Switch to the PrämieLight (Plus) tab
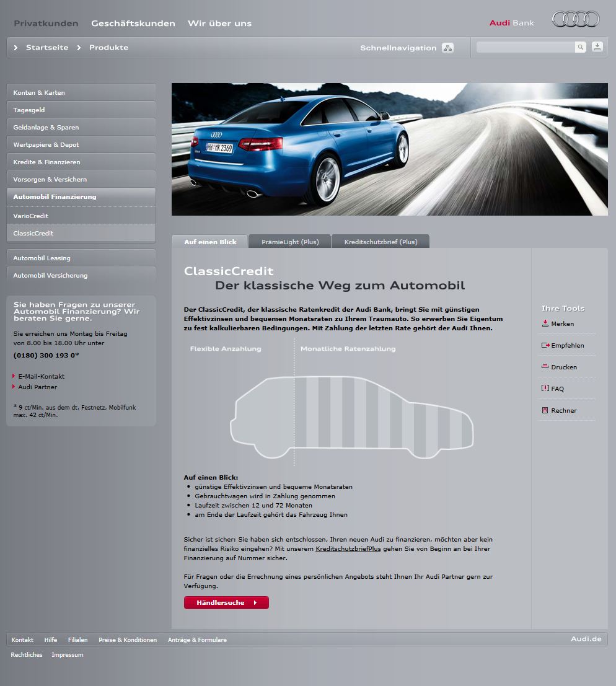616x686 pixels. [290, 242]
